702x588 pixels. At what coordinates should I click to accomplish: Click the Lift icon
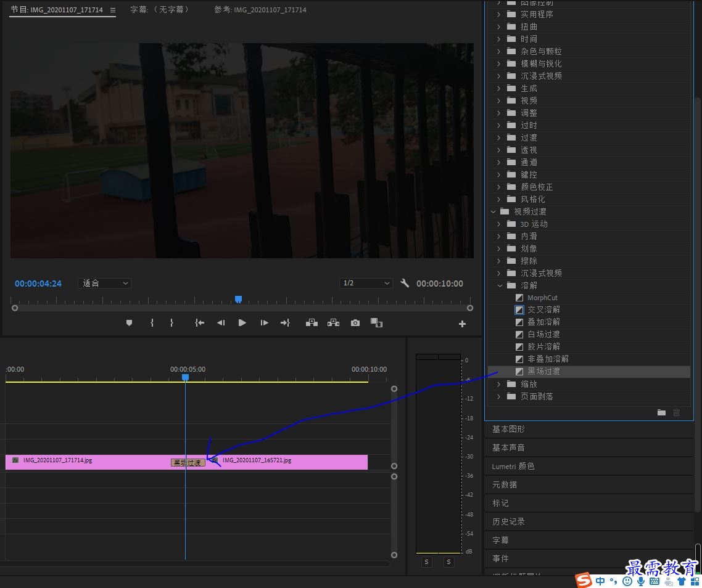(x=312, y=322)
